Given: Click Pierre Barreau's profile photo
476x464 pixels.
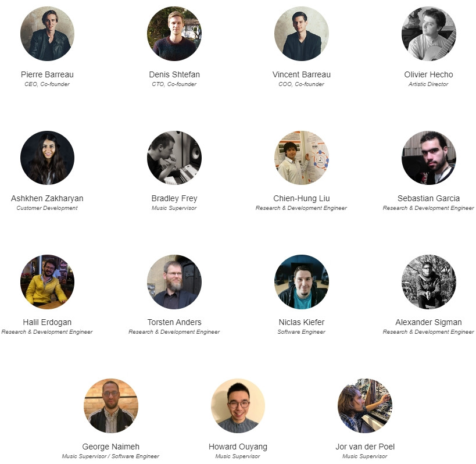Looking at the screenshot, I should pyautogui.click(x=47, y=34).
